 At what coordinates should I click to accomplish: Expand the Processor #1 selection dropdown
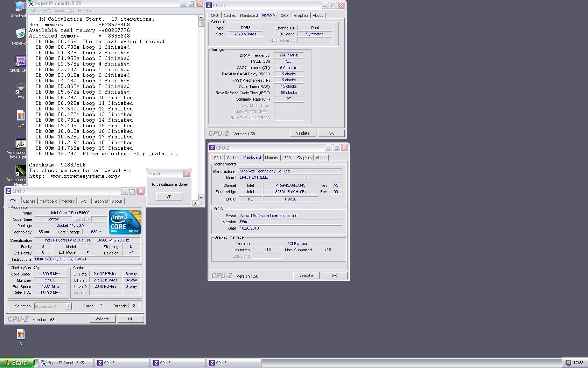(69, 306)
